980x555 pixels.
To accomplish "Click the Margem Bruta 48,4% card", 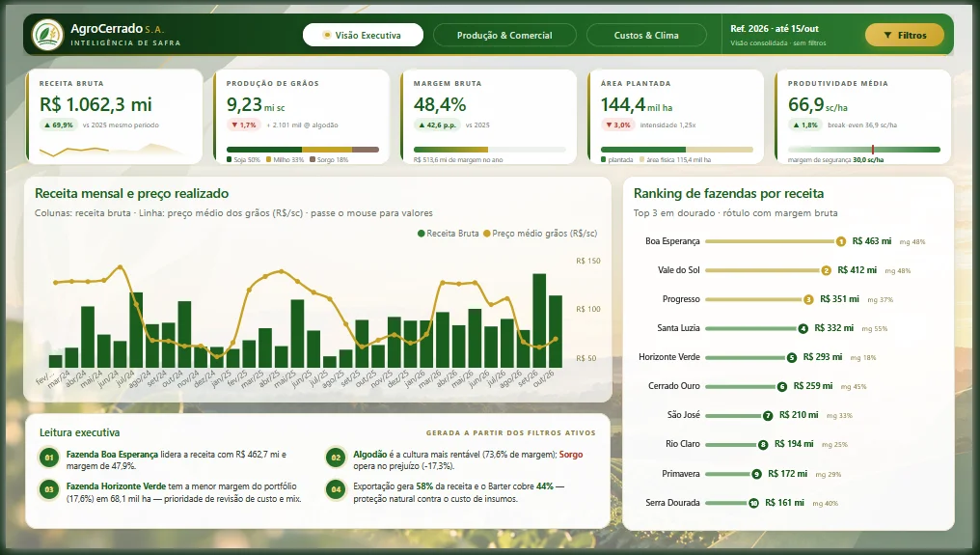I will point(489,117).
